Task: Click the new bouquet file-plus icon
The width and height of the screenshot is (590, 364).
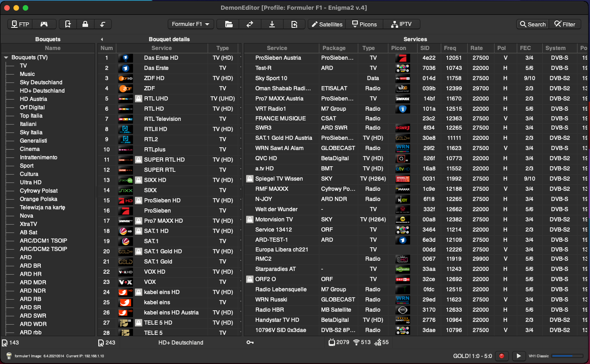Action: [x=68, y=24]
